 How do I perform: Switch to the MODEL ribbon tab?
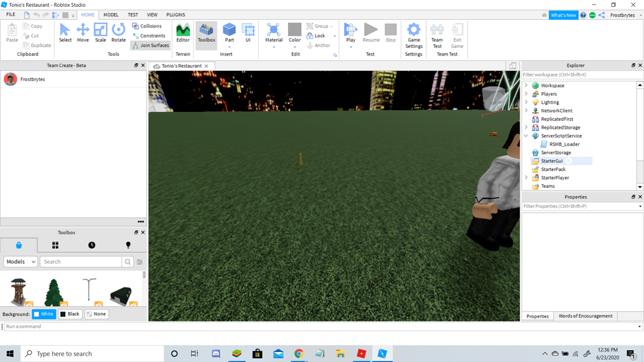coord(111,14)
